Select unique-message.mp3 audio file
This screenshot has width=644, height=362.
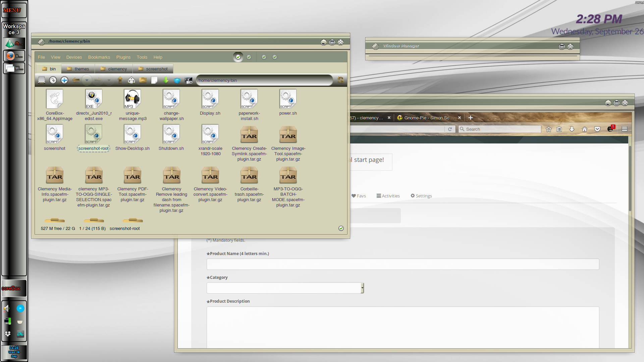(132, 105)
